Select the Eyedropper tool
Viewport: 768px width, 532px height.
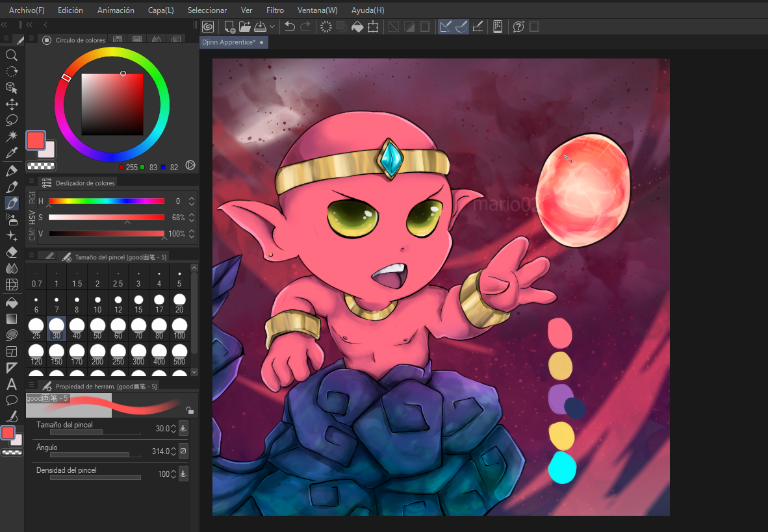point(11,153)
